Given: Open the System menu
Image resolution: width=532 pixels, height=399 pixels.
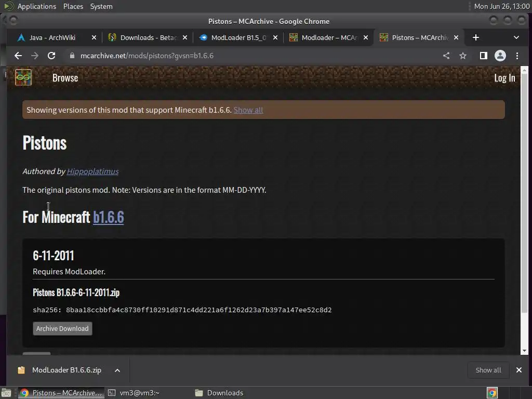Looking at the screenshot, I should (101, 6).
